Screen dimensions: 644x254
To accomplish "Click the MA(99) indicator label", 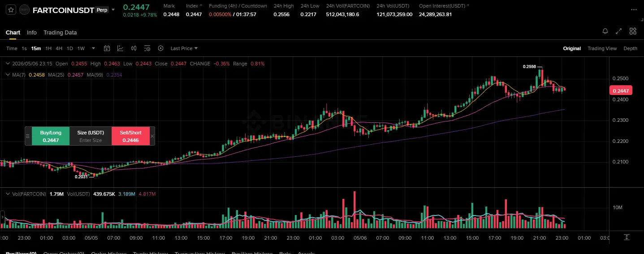I will pyautogui.click(x=95, y=74).
